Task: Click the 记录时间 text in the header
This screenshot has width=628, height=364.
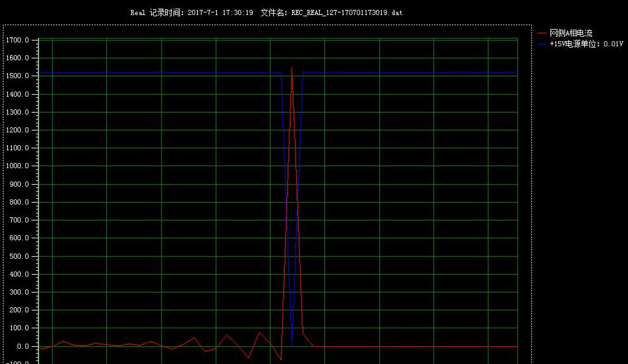Action: [x=166, y=13]
